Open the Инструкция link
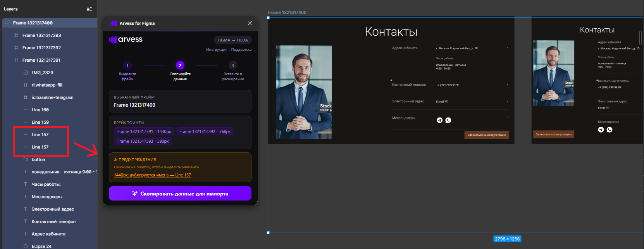 (x=217, y=50)
